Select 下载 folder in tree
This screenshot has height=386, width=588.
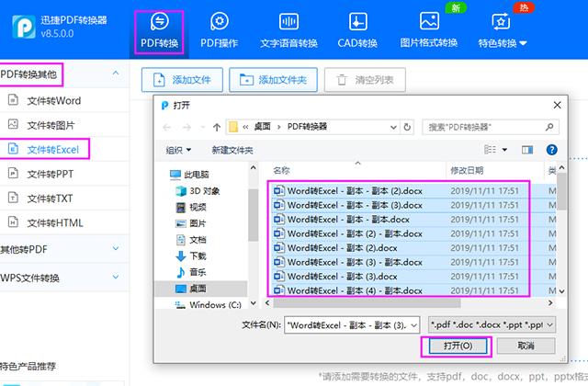[x=191, y=255]
